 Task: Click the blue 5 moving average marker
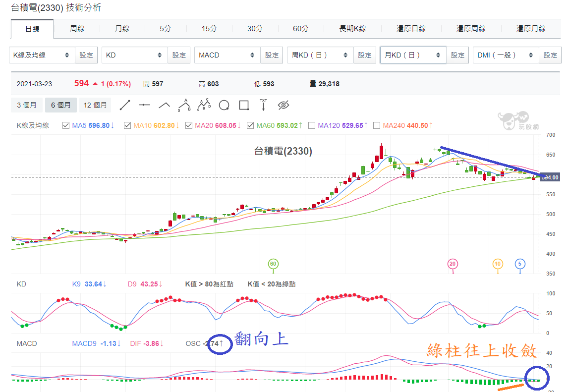[x=520, y=264]
